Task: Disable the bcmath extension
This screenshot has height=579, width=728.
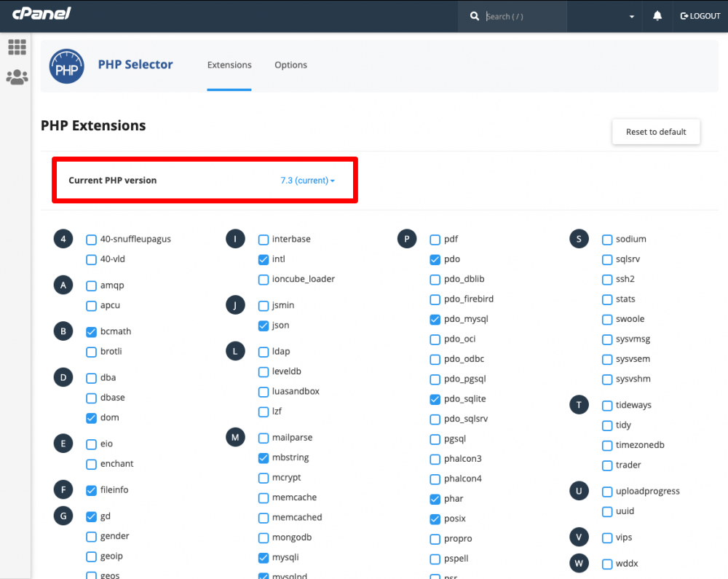Action: click(x=90, y=331)
